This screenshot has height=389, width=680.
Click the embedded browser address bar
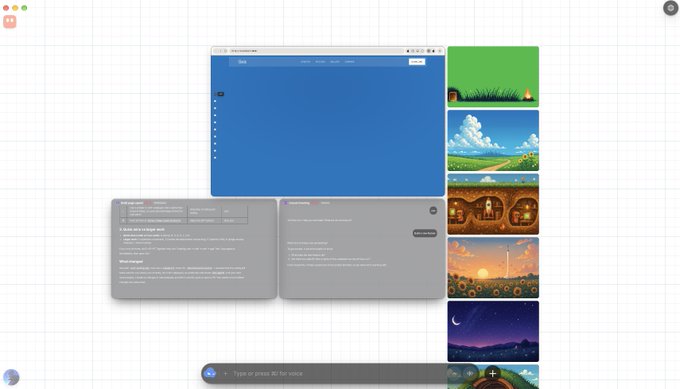click(x=317, y=51)
